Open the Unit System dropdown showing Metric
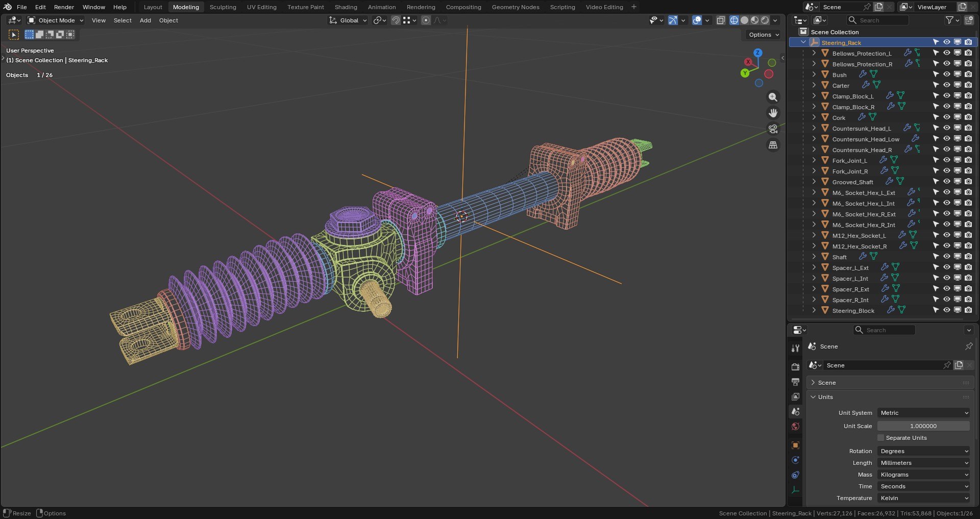Viewport: 980px width, 519px height. click(923, 413)
